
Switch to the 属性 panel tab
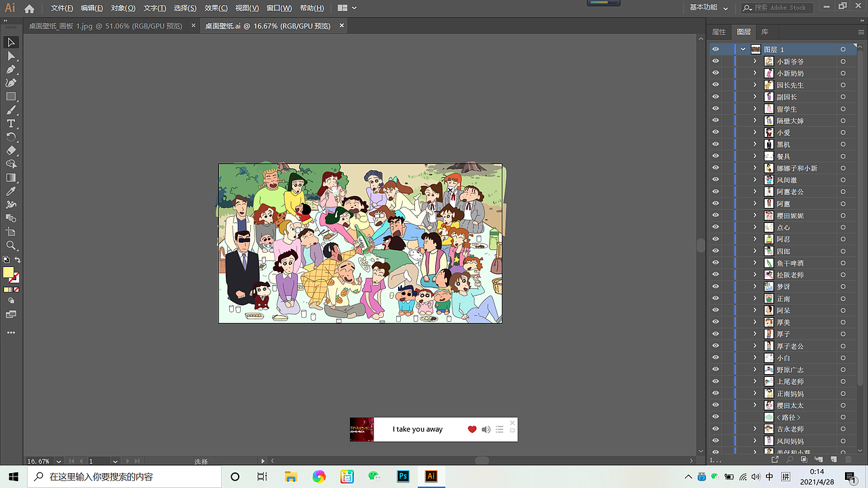pos(719,32)
